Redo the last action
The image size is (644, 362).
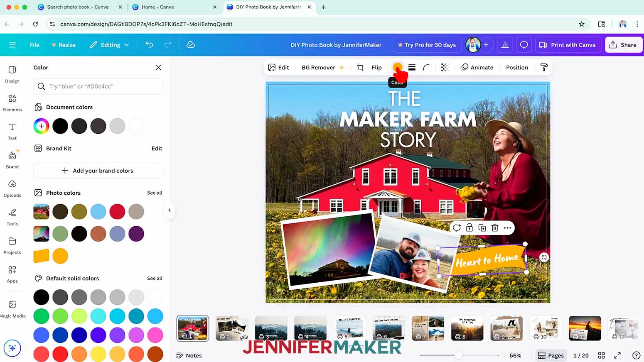168,45
